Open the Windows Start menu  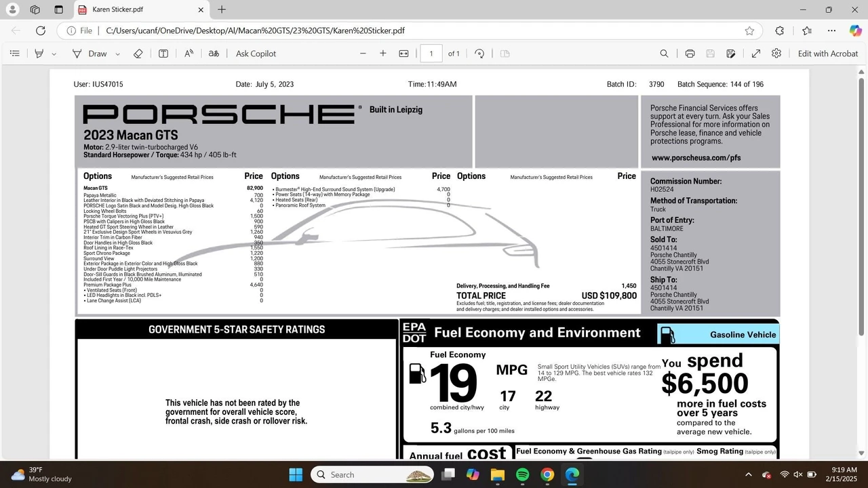(x=296, y=474)
